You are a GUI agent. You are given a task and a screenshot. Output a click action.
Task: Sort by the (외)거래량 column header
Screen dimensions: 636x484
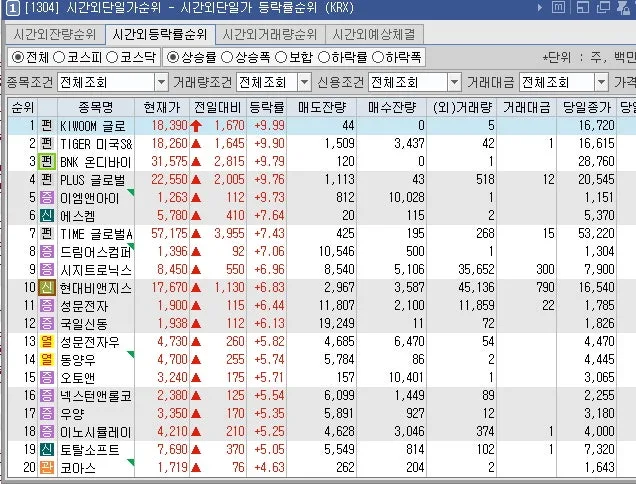(x=462, y=108)
